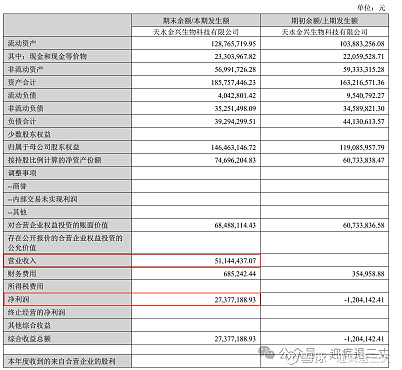Viewport: 402px width, 370px height.
Task: Select the 负债合计 row label
Action: click(22, 121)
